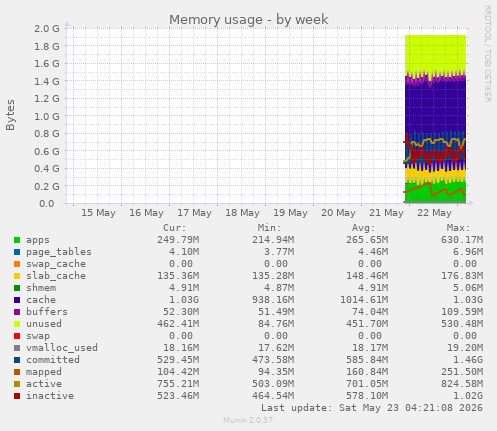Click the 'cache' legend label

point(41,300)
